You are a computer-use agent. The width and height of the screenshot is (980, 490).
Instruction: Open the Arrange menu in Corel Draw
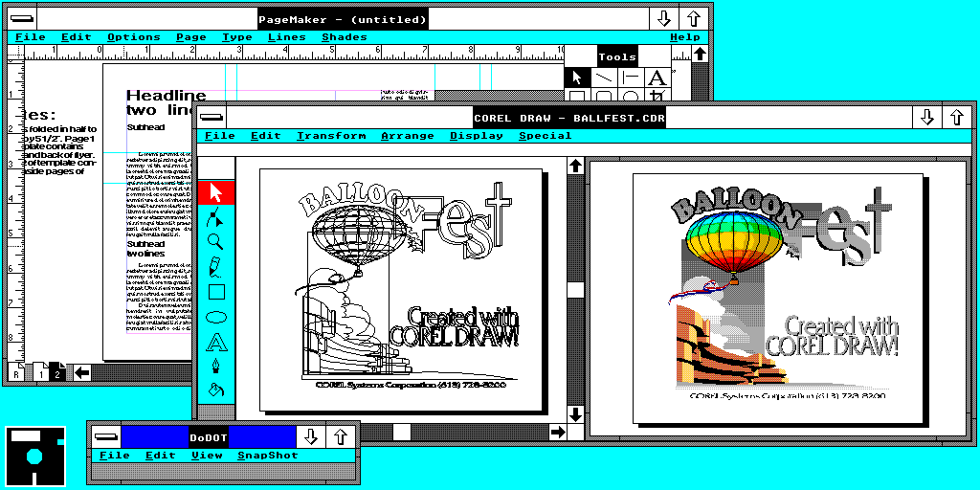point(408,136)
